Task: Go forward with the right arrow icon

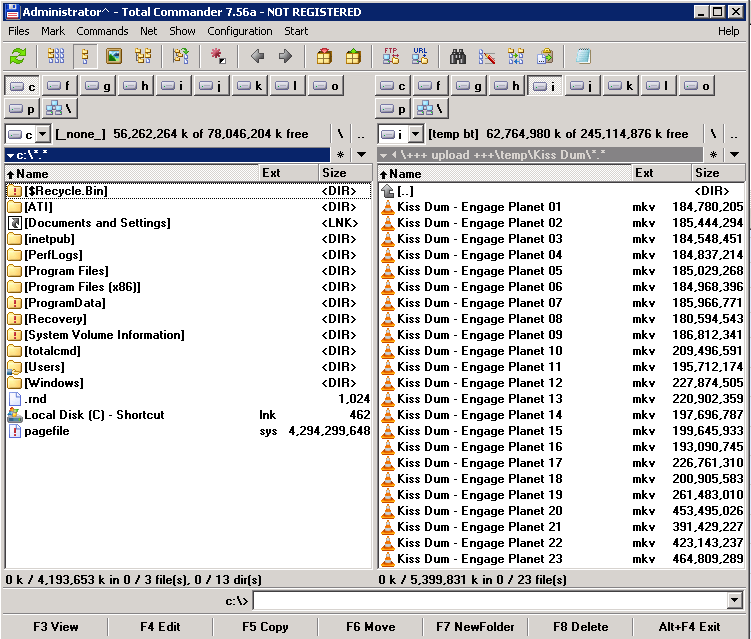Action: click(285, 56)
